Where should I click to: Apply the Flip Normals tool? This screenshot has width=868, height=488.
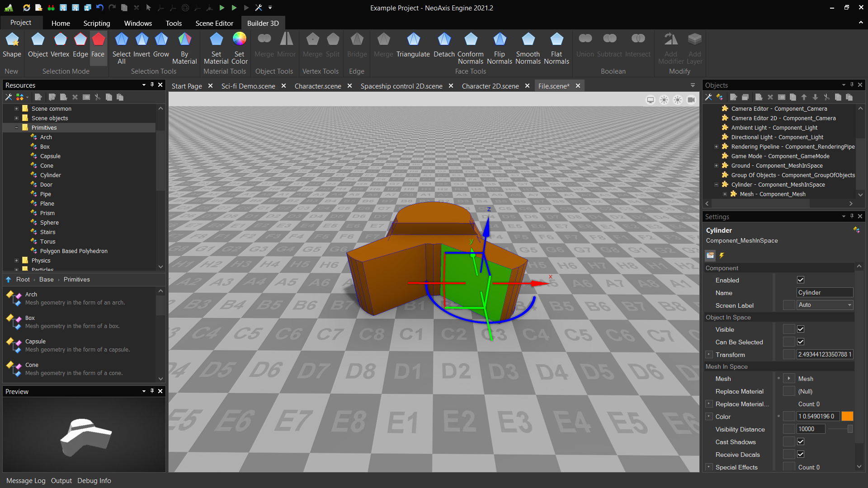pyautogui.click(x=499, y=47)
